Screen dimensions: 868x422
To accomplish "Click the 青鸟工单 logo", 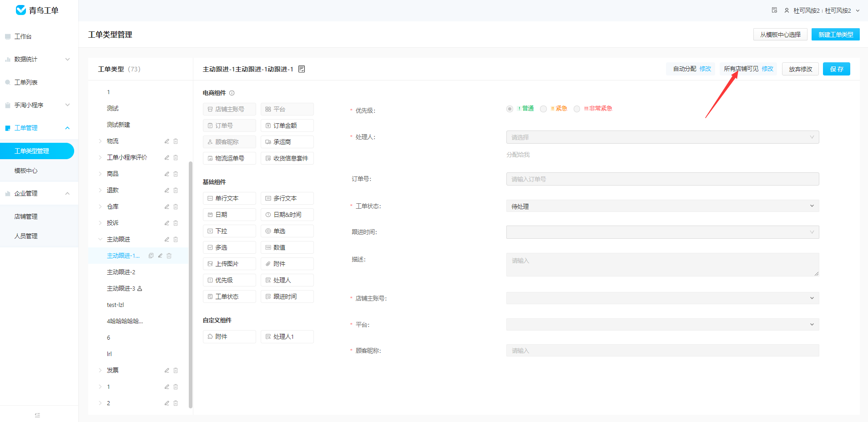I will click(37, 10).
